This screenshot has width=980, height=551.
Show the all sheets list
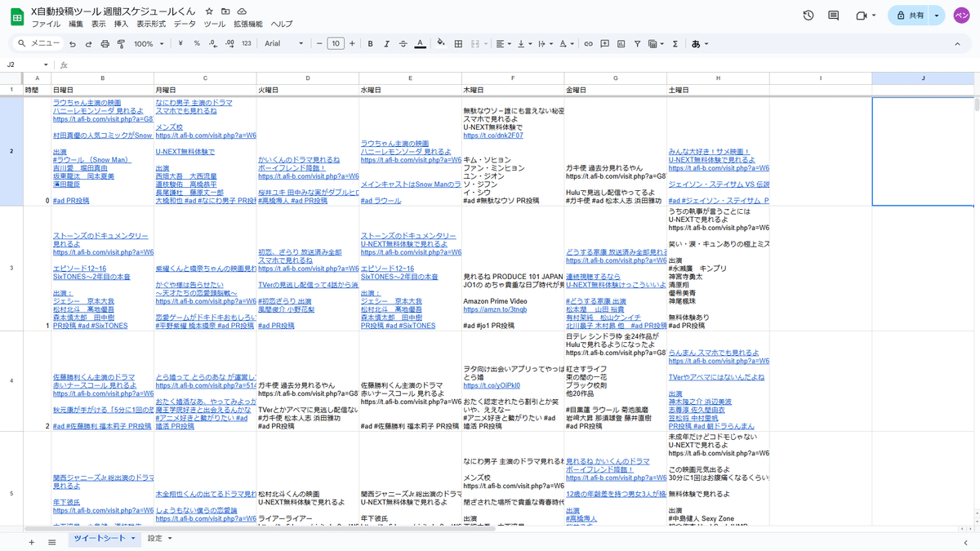pyautogui.click(x=52, y=541)
